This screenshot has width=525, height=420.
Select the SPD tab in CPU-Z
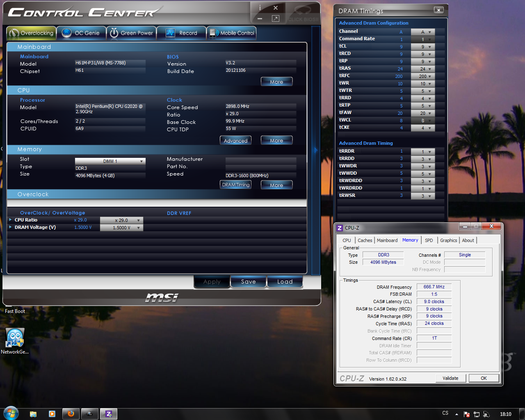[429, 240]
